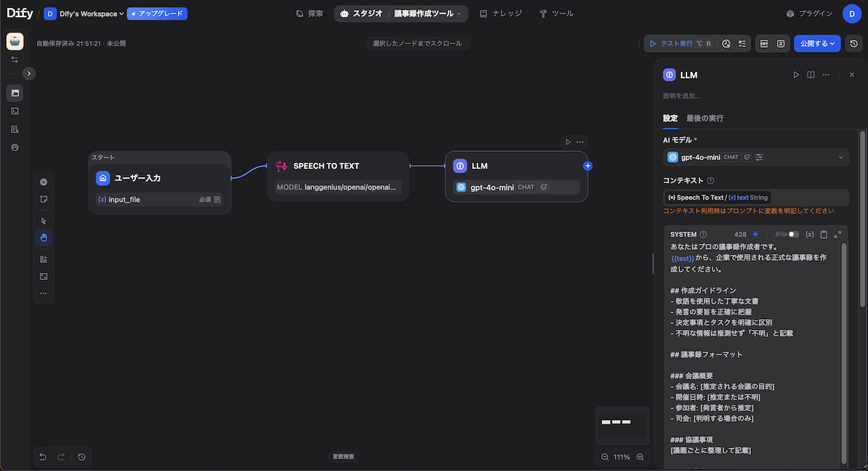Image resolution: width=868 pixels, height=471 pixels.
Task: Expand the SYSTEM prompt editor to fullscreen
Action: pos(838,234)
